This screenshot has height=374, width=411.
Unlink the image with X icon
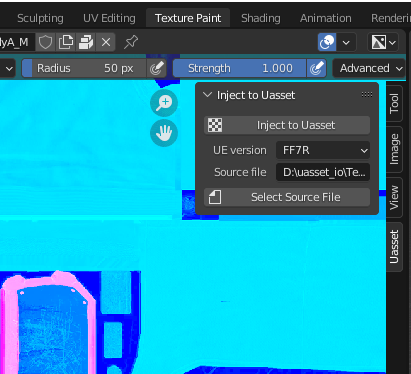[106, 42]
